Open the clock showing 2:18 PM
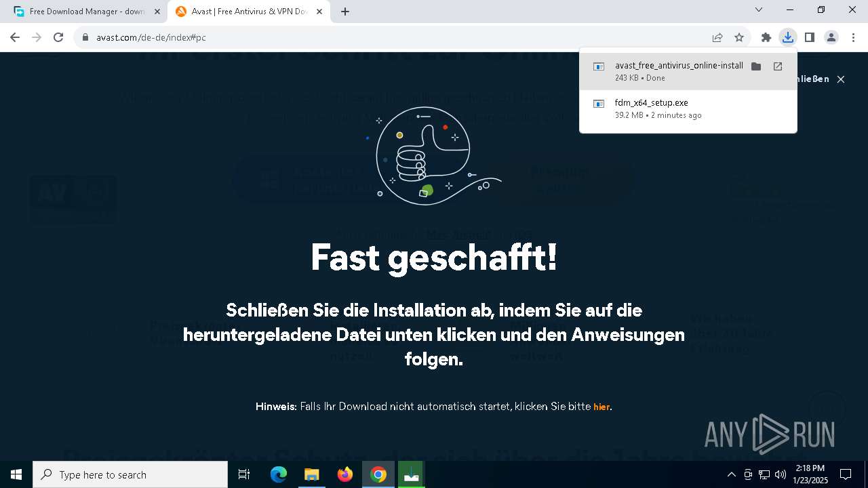This screenshot has height=488, width=868. tap(810, 474)
